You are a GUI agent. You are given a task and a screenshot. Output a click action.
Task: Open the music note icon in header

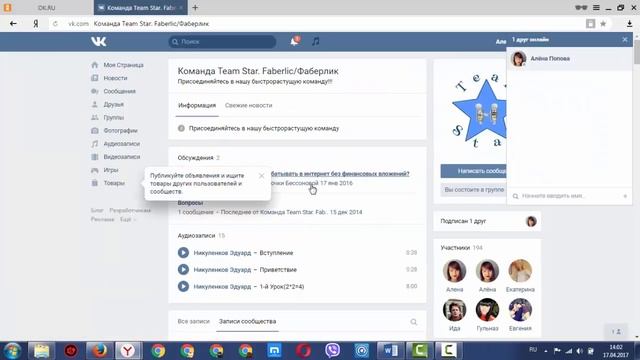(x=316, y=41)
